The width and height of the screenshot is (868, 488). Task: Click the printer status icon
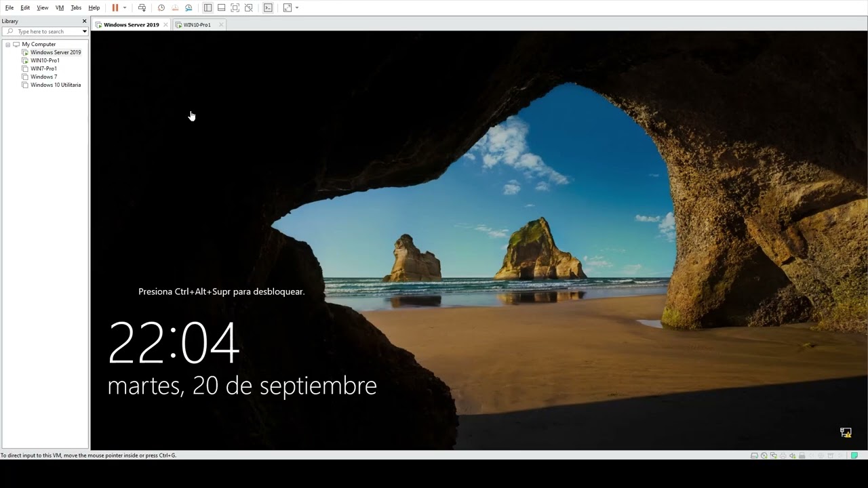coord(783,455)
